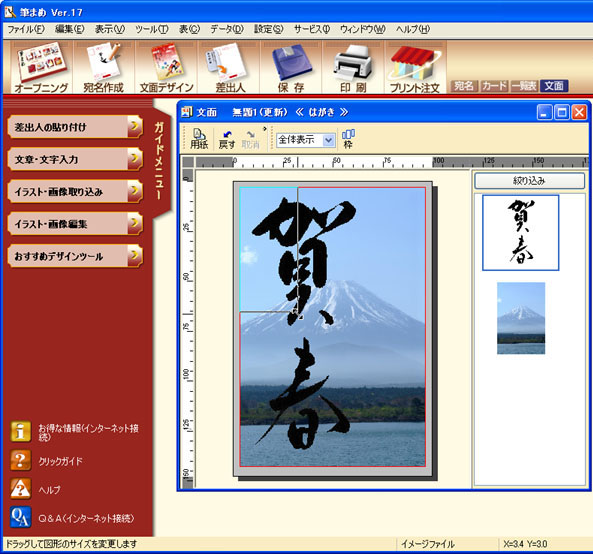Image resolution: width=593 pixels, height=554 pixels.
Task: Select the Mt. Fuji photo thumbnail
Action: coord(521,318)
